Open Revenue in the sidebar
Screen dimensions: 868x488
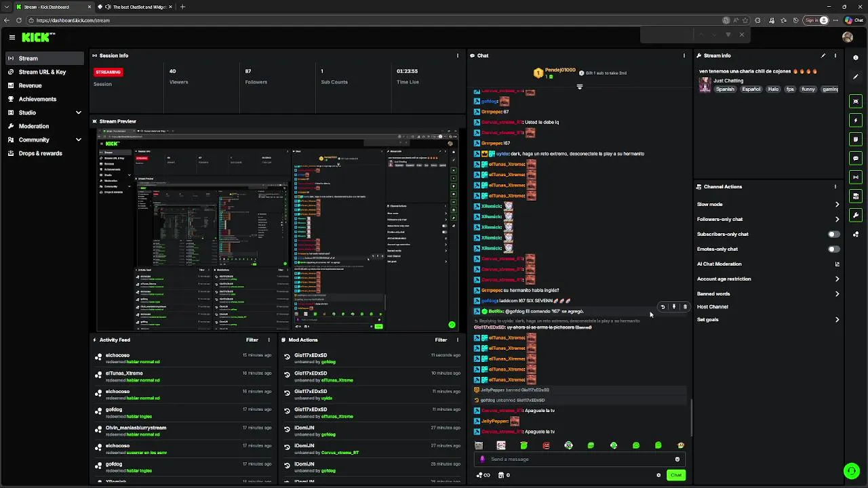coord(45,85)
